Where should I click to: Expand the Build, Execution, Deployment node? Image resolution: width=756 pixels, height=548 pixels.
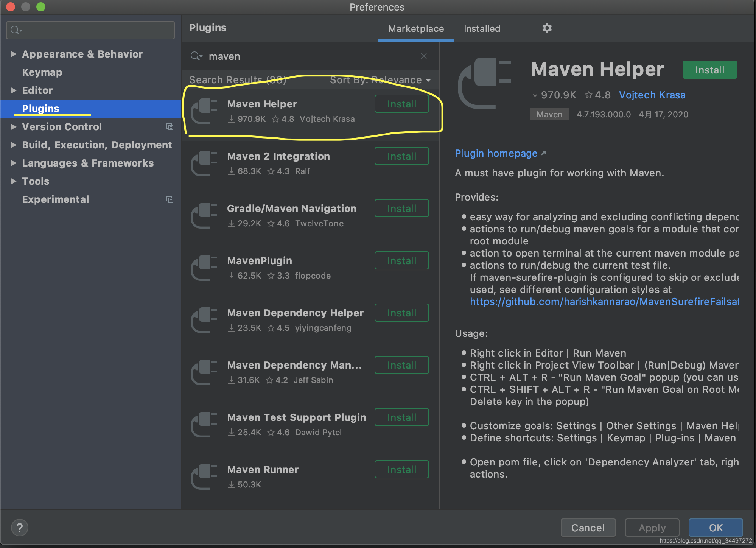[x=13, y=145]
